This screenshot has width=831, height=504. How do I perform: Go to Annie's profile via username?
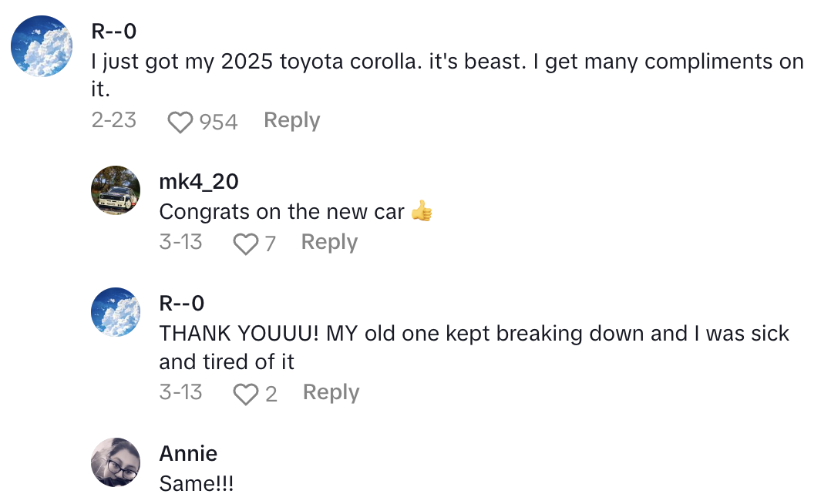pyautogui.click(x=188, y=453)
